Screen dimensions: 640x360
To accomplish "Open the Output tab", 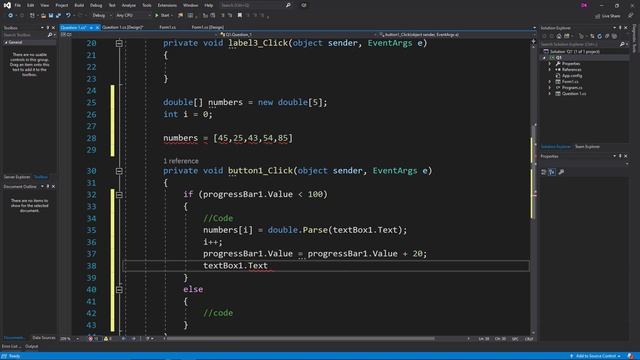I will coord(31,346).
